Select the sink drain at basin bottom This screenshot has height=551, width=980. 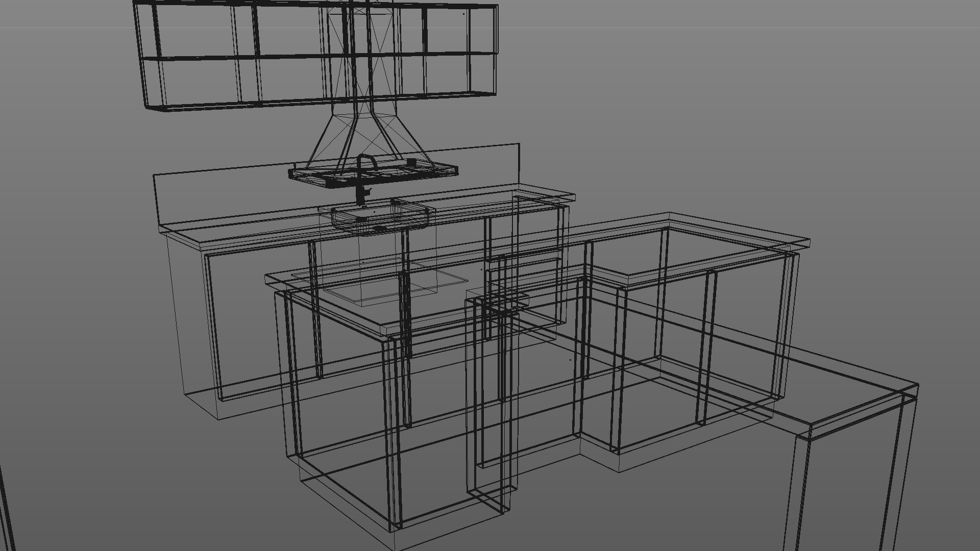(x=380, y=229)
